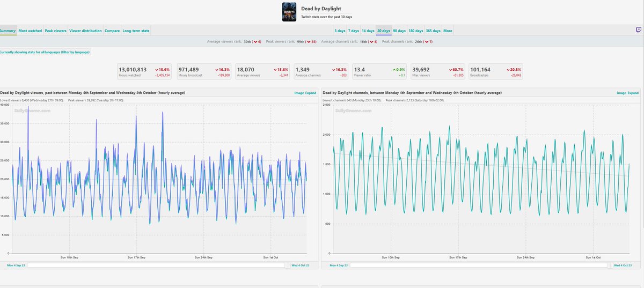Image resolution: width=644 pixels, height=288 pixels.
Task: Click the Max viewers 39,692 stat card
Action: (438, 72)
